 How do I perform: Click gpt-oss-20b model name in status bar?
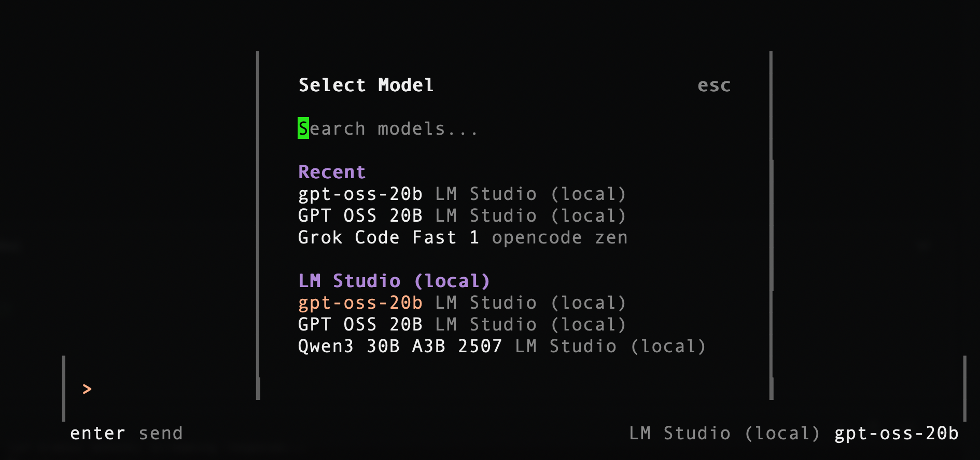click(896, 434)
